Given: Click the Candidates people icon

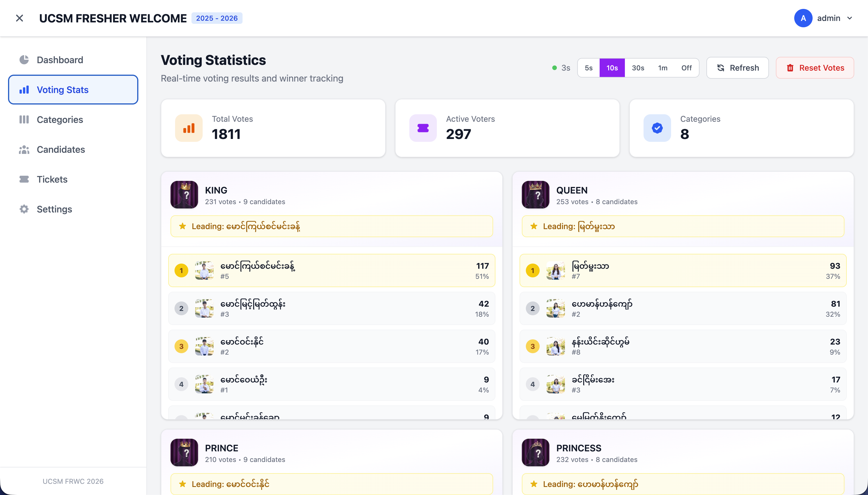Looking at the screenshot, I should [24, 150].
